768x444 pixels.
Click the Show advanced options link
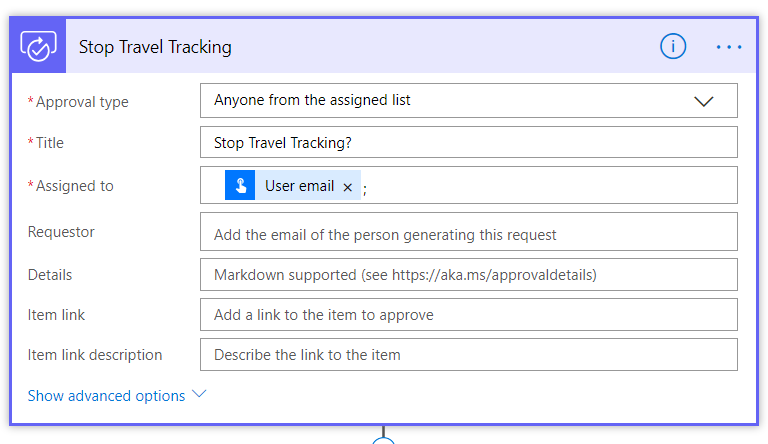(x=106, y=396)
